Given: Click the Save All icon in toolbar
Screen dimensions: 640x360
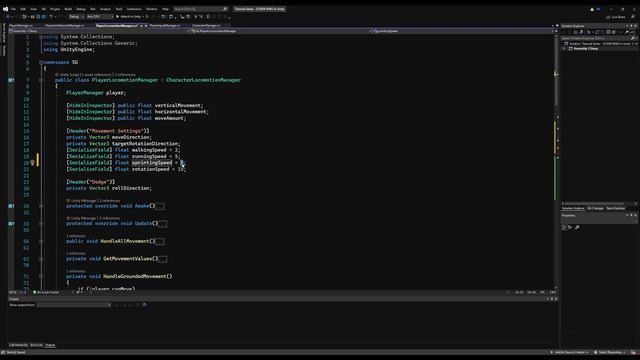Looking at the screenshot, I should click(x=44, y=17).
